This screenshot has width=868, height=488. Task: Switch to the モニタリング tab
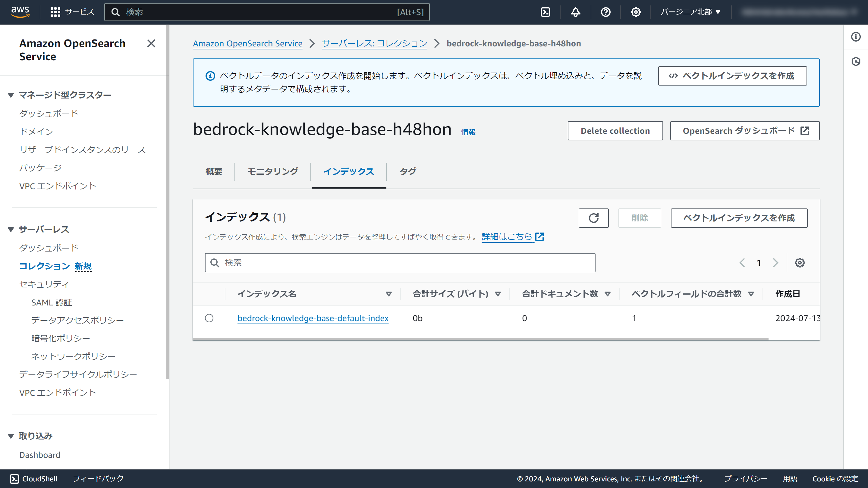[272, 171]
